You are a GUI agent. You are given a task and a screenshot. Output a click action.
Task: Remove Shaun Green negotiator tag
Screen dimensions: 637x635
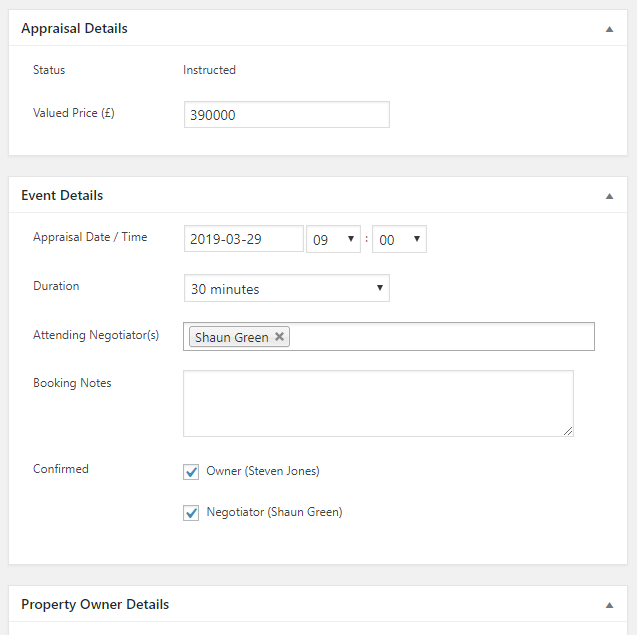pyautogui.click(x=279, y=336)
